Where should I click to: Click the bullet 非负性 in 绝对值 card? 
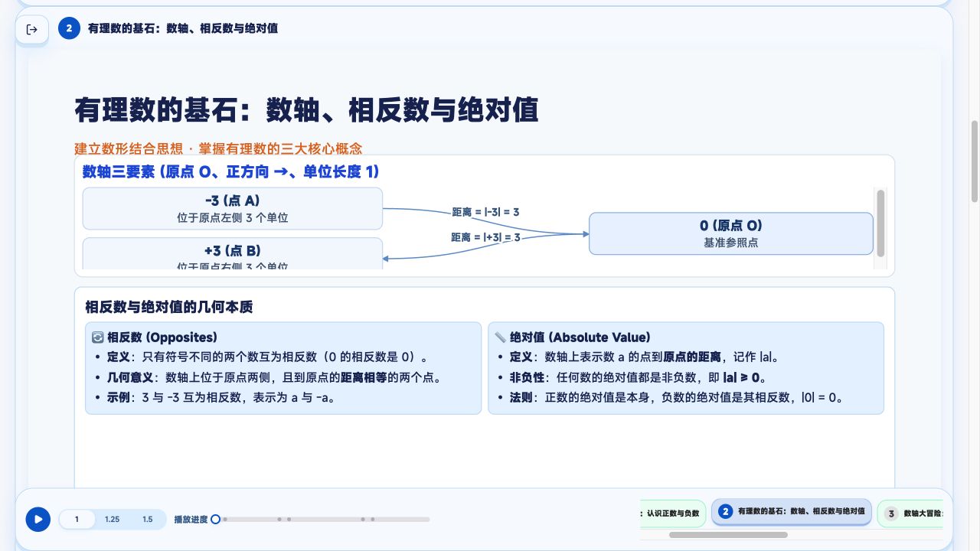[x=639, y=377]
